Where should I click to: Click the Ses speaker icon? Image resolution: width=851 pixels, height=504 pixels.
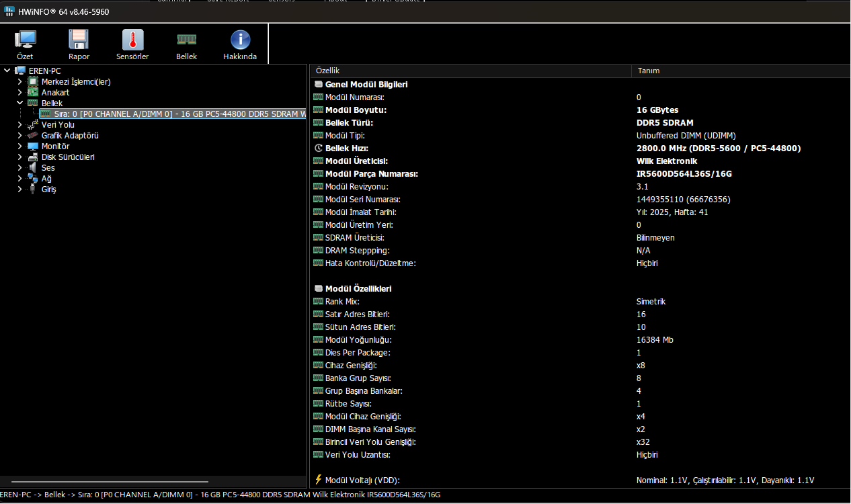33,167
